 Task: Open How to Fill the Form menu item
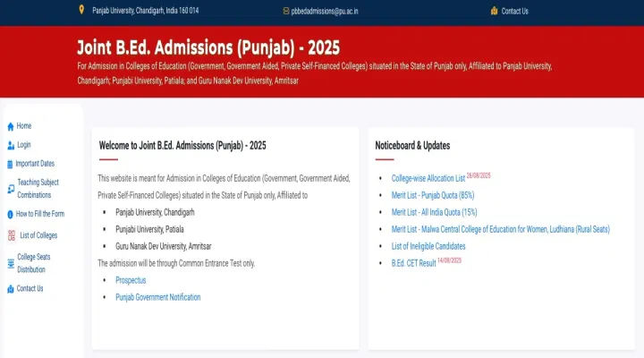pyautogui.click(x=40, y=214)
